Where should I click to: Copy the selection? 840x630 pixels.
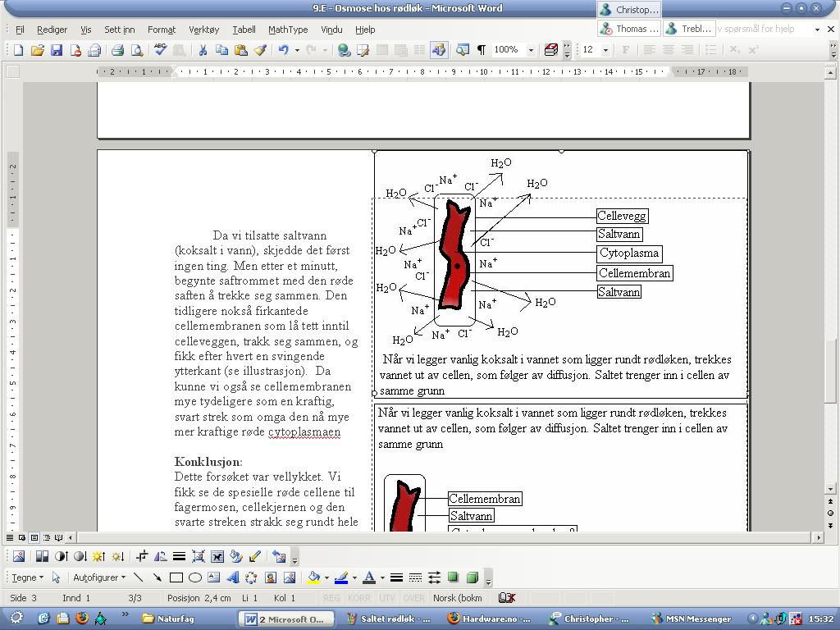tap(221, 50)
